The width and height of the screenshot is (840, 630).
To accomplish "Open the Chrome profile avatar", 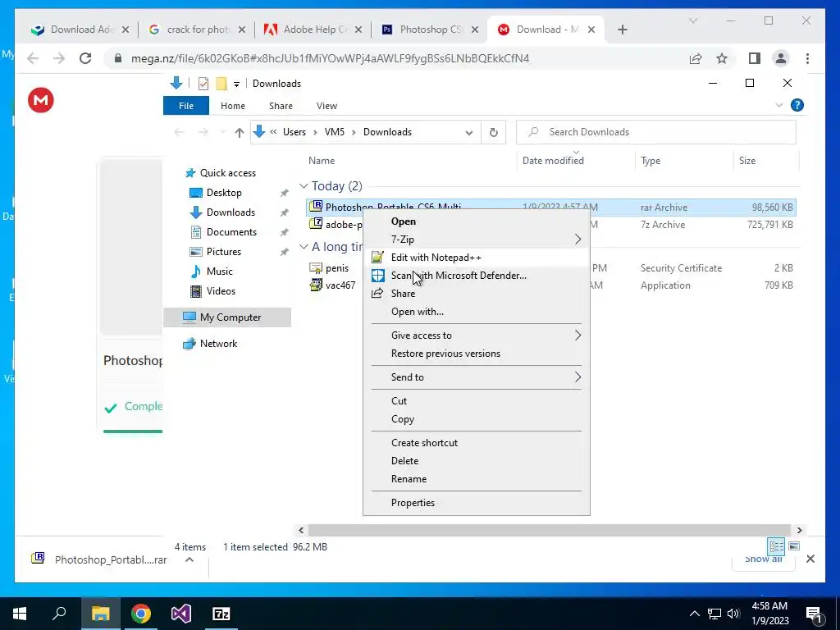I will tap(781, 58).
